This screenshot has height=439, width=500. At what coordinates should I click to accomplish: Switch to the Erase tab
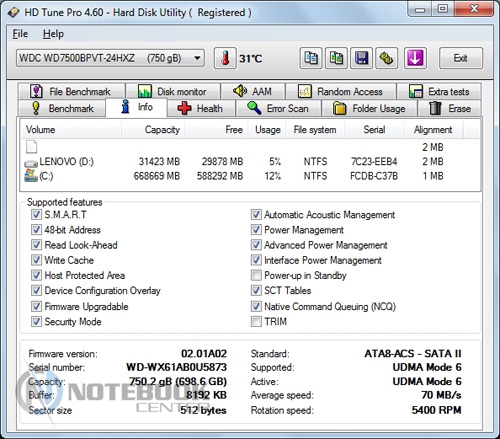click(449, 108)
